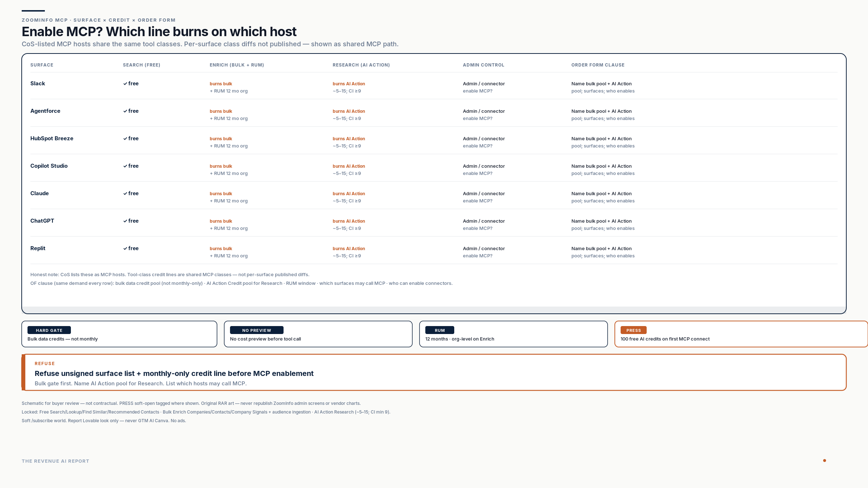Click the Replit surface row label
The width and height of the screenshot is (868, 488).
point(38,248)
